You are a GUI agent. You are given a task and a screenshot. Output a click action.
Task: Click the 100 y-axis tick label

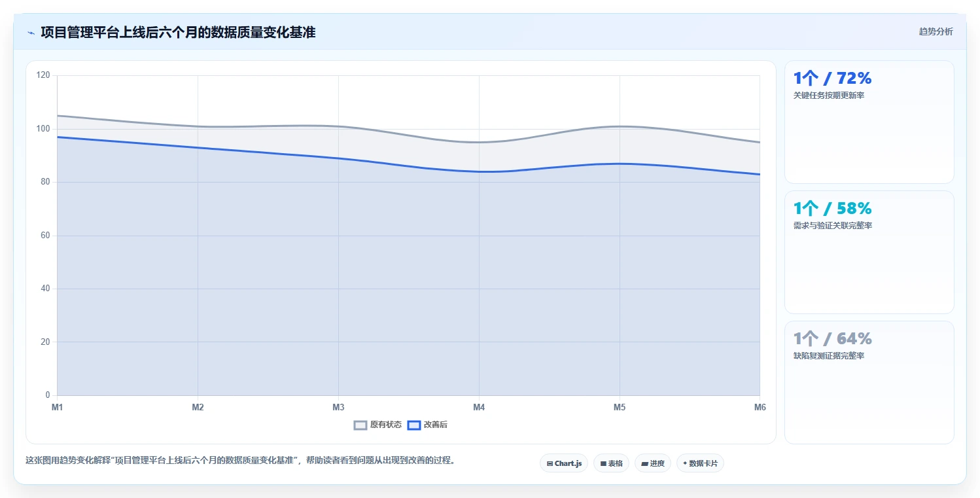(x=43, y=129)
